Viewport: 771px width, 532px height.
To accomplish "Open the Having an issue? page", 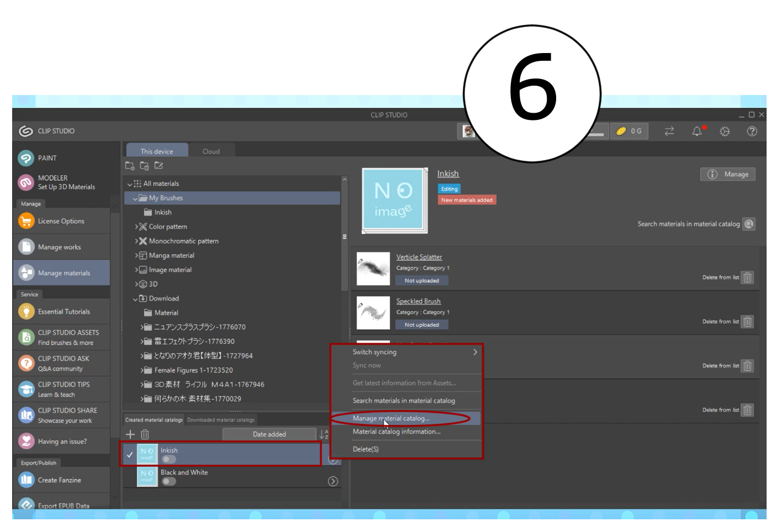I will [61, 441].
